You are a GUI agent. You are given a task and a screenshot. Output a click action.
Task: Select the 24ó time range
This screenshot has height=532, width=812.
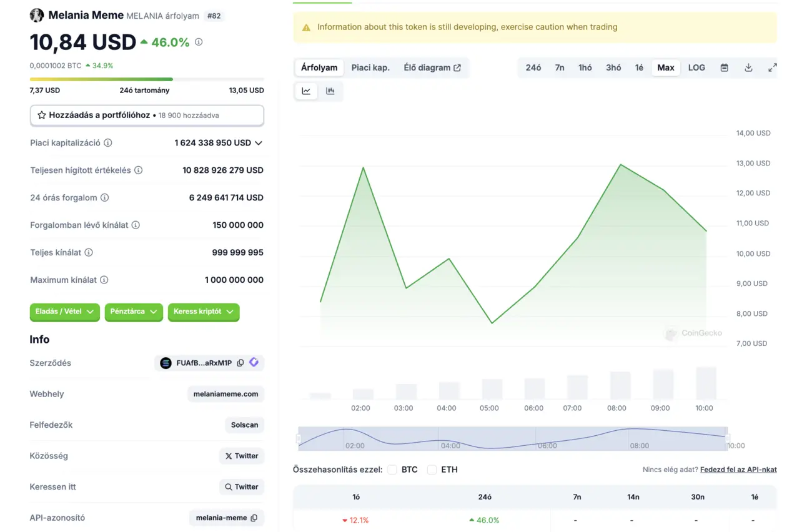coord(533,67)
